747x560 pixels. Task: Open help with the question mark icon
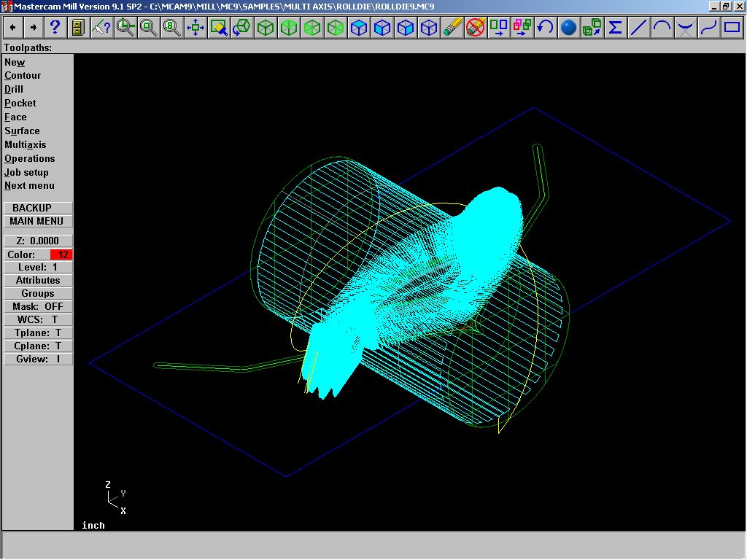[x=55, y=28]
